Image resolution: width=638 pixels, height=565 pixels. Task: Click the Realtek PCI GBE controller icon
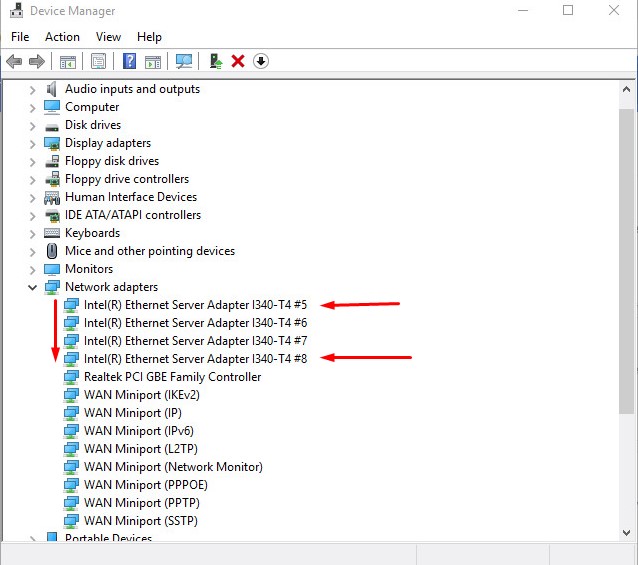pyautogui.click(x=71, y=377)
